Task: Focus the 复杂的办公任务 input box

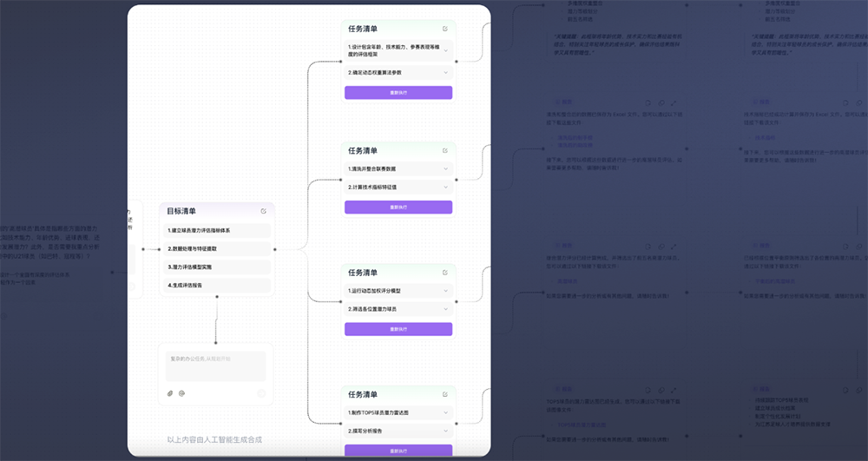Action: (216, 366)
